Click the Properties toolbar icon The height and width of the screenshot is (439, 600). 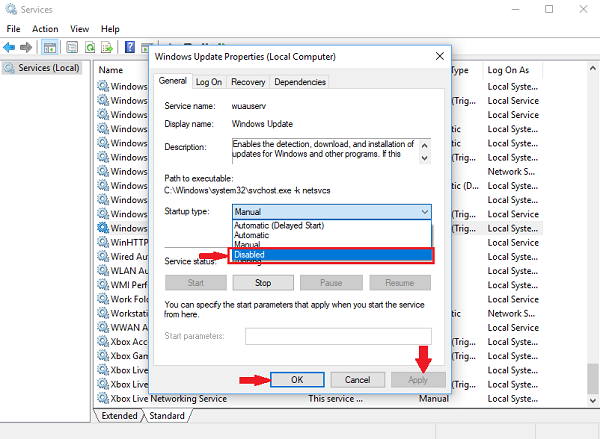pos(71,47)
